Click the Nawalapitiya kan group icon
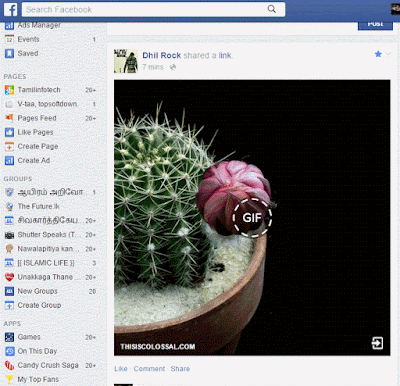The width and height of the screenshot is (400, 386). point(9,249)
